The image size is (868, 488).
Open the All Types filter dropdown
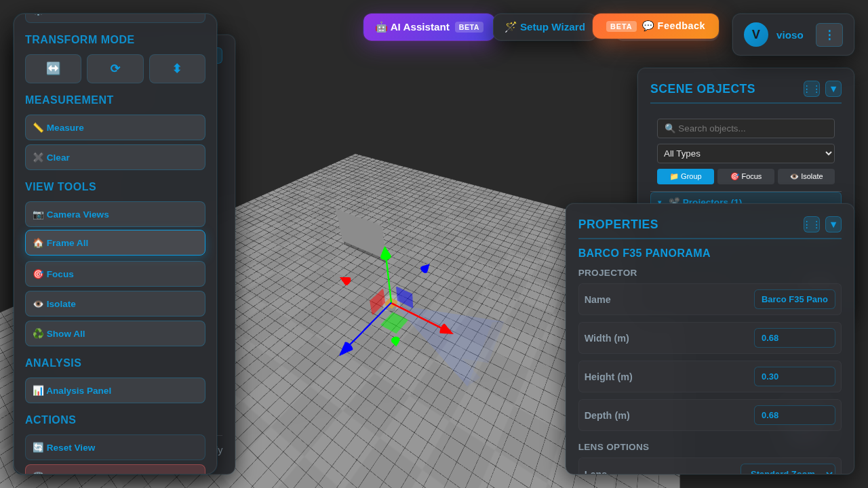[745, 153]
